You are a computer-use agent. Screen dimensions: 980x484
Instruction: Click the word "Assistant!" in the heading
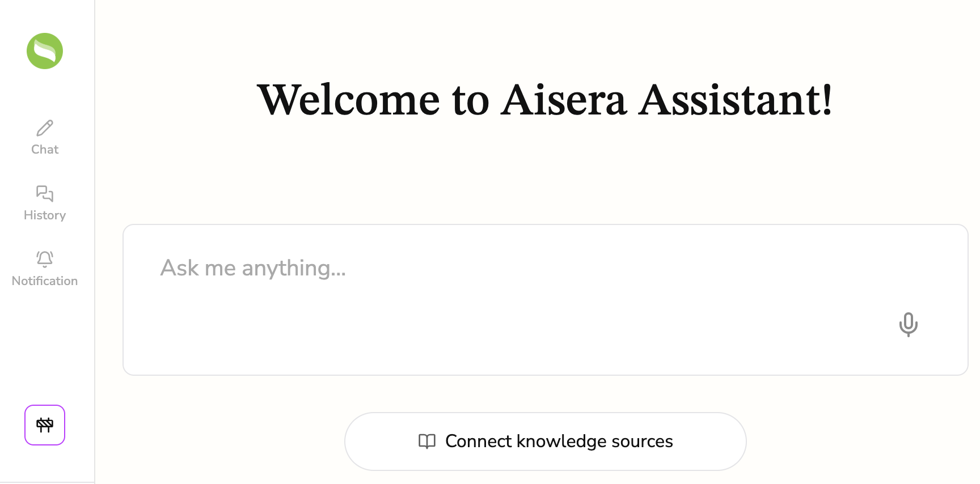click(736, 100)
